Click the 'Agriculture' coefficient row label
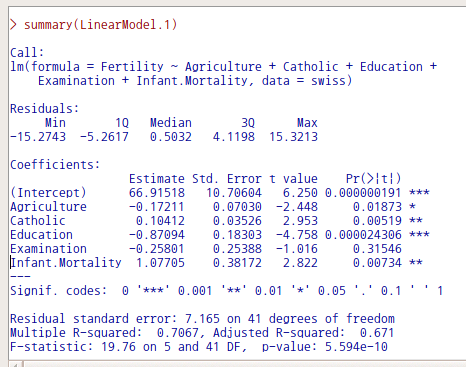Viewport: 466px width, 367px height. (48, 207)
